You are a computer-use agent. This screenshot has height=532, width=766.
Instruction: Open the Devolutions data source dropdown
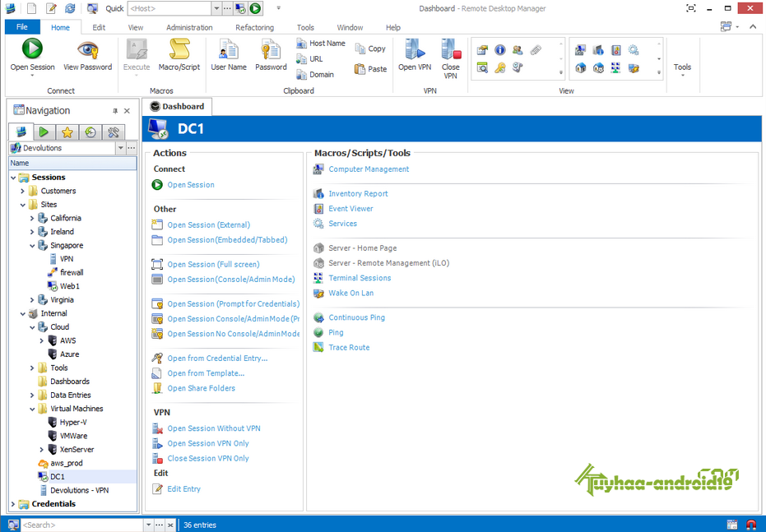click(x=121, y=148)
